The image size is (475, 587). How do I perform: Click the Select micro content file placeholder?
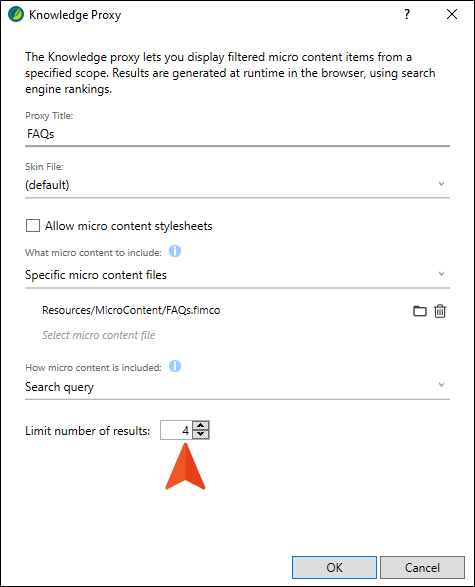[98, 335]
